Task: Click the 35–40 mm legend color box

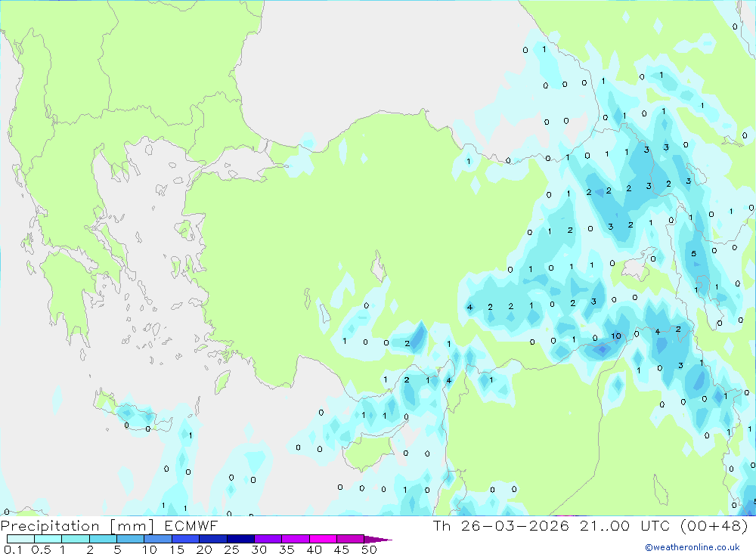Action: pyautogui.click(x=296, y=539)
